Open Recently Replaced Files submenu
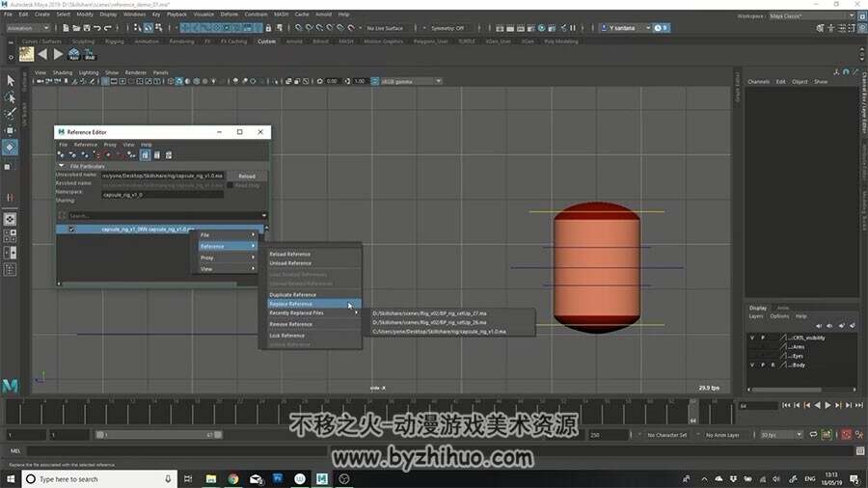Screen dimensions: 868x488 click(x=313, y=313)
